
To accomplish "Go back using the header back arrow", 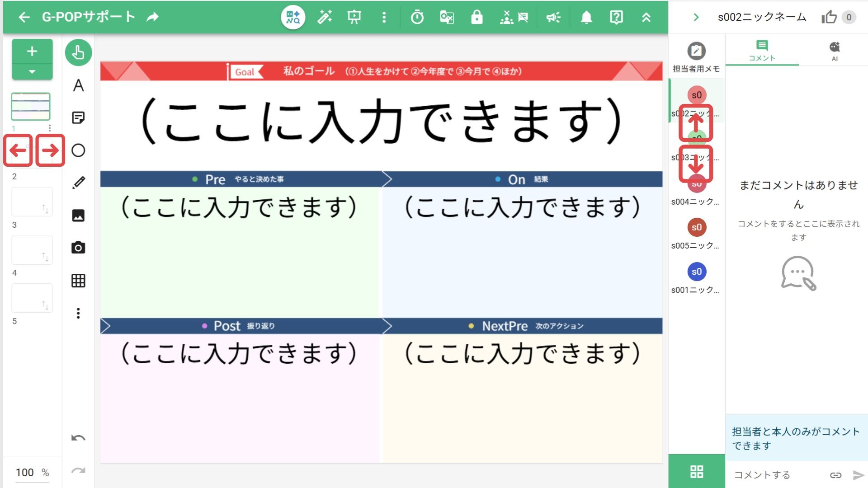I will point(24,17).
